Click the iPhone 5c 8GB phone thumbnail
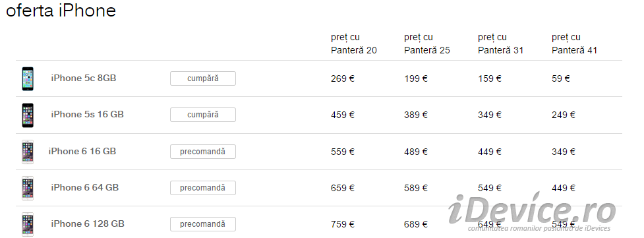This screenshot has height=238, width=644. click(28, 78)
